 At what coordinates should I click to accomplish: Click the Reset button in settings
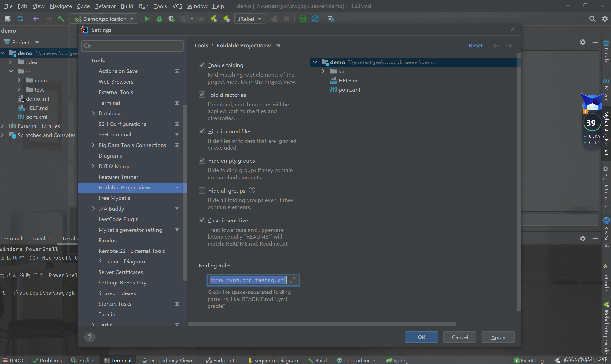tap(476, 45)
